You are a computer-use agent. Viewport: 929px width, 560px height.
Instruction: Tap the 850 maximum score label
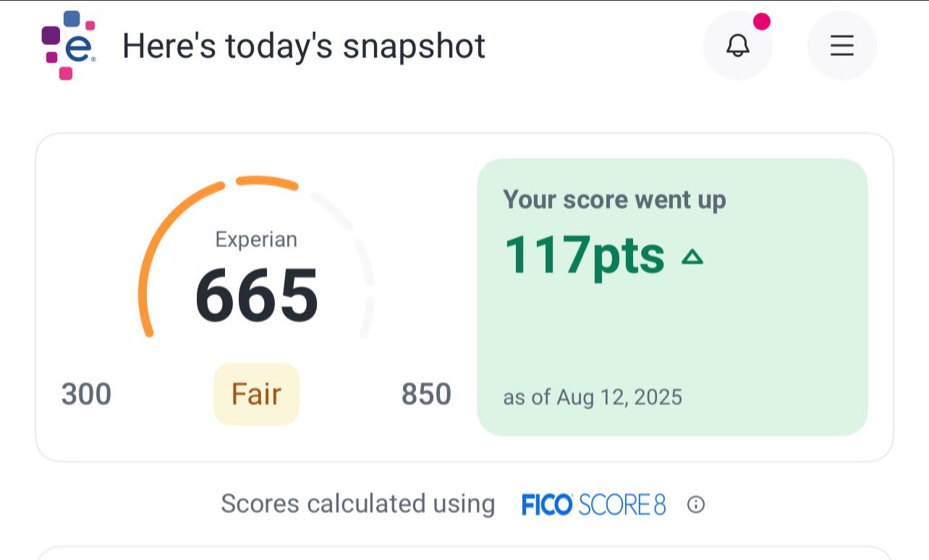click(x=426, y=394)
